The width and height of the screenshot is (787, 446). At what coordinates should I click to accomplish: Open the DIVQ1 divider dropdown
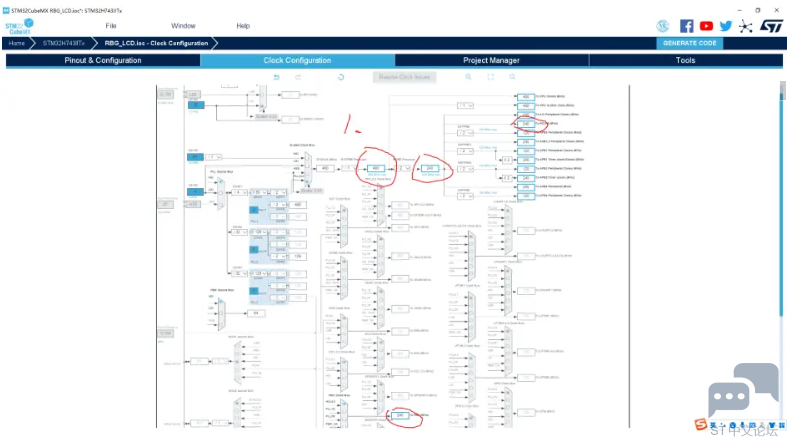279,205
